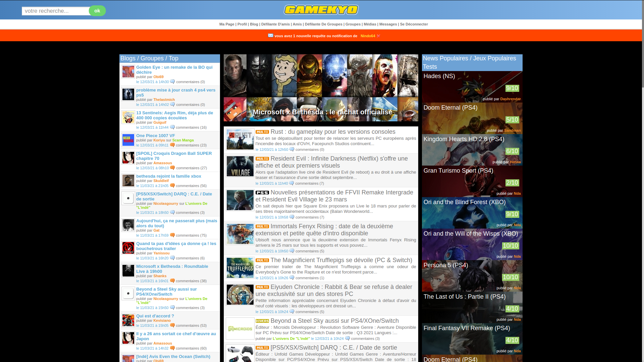Open Défilante De Groupes menu item
644x362 pixels.
[324, 24]
